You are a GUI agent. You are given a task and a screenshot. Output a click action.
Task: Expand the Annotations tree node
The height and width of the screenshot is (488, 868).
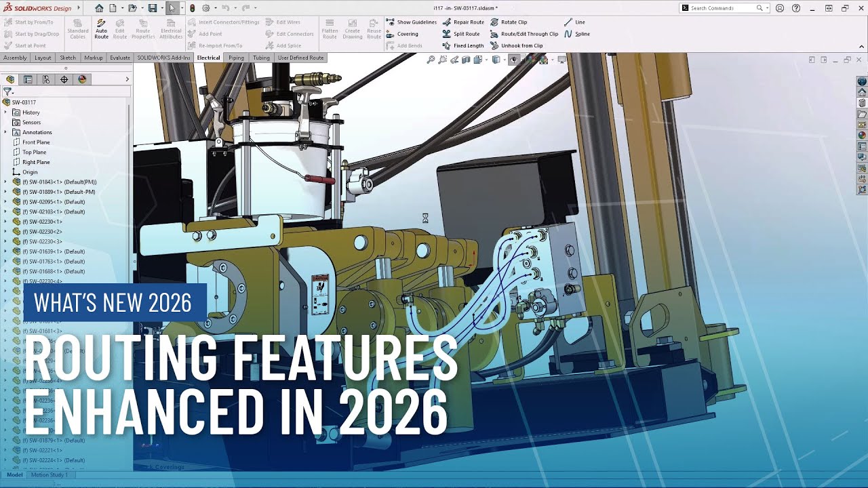(5, 132)
